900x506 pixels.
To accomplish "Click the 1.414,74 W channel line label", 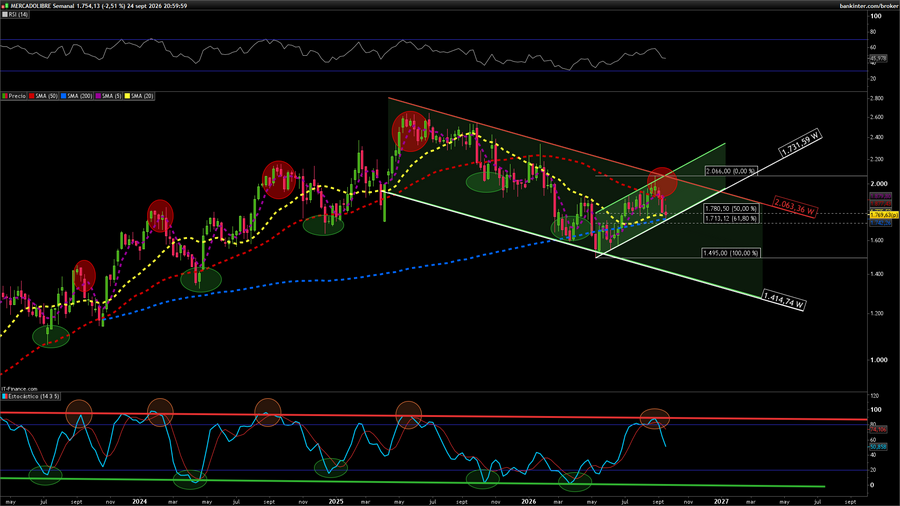I will pos(783,300).
